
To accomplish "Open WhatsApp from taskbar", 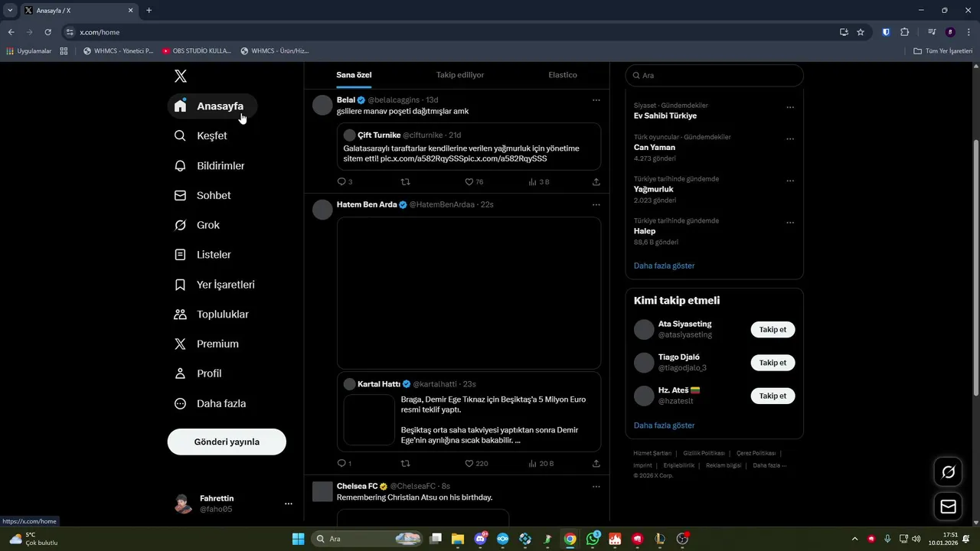I will pos(593,539).
